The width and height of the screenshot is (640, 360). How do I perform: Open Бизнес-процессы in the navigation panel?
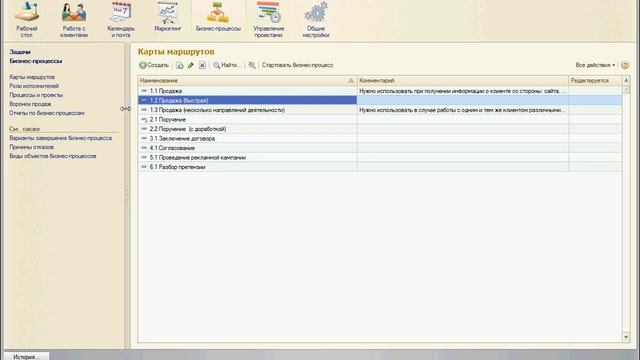(x=36, y=61)
